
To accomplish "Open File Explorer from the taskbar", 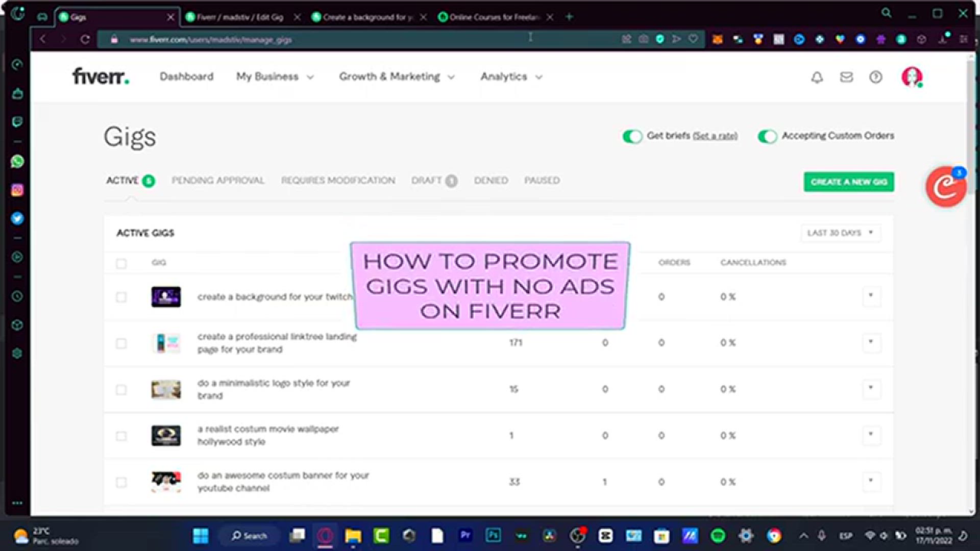I will pos(353,536).
